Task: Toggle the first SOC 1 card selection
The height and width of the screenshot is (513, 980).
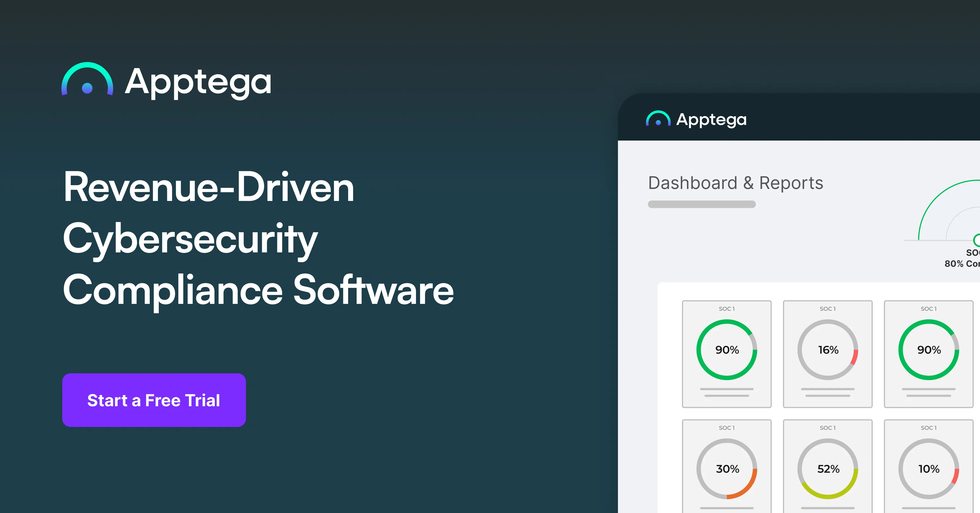Action: (727, 354)
